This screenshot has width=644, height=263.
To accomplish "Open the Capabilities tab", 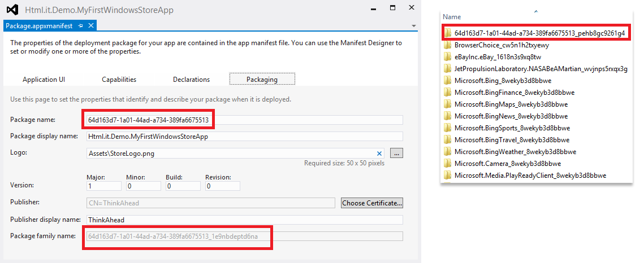I will (x=119, y=80).
